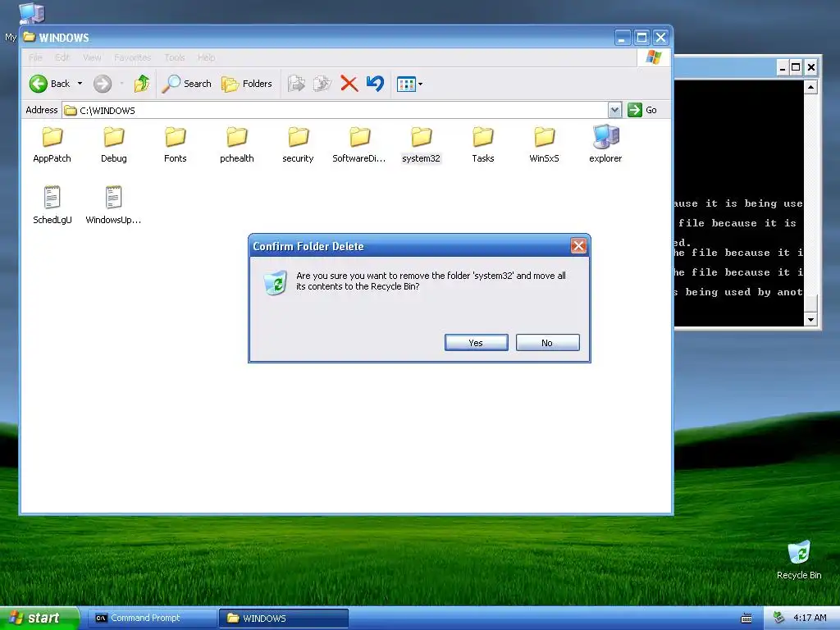Open the Favorites menu

point(132,57)
